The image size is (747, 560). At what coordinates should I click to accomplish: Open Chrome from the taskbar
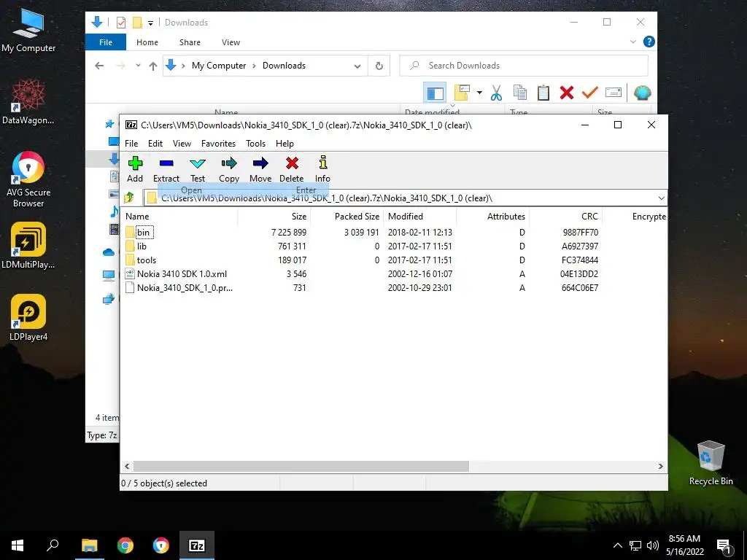click(125, 545)
